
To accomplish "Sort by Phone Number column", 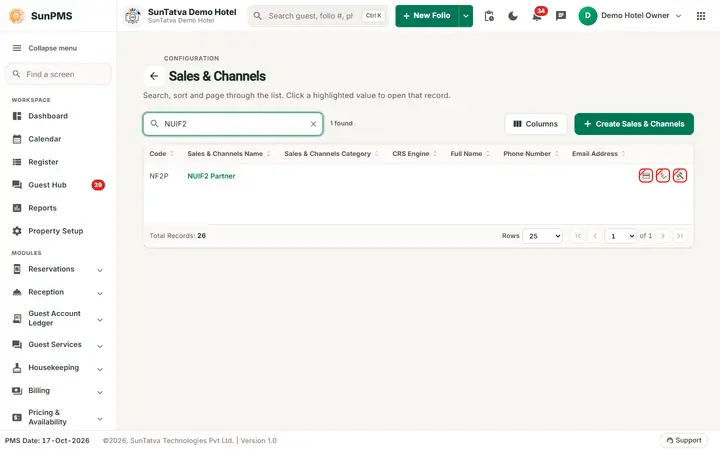I will tap(531, 154).
